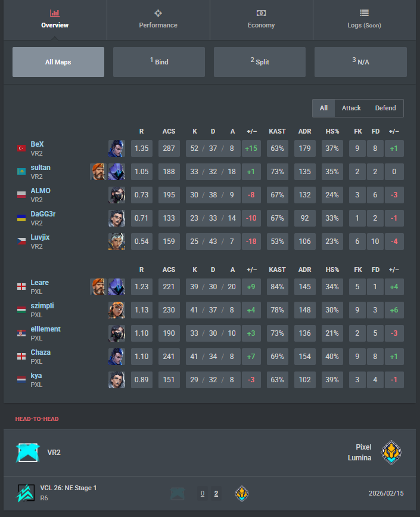Select the All Maps filter

click(58, 62)
